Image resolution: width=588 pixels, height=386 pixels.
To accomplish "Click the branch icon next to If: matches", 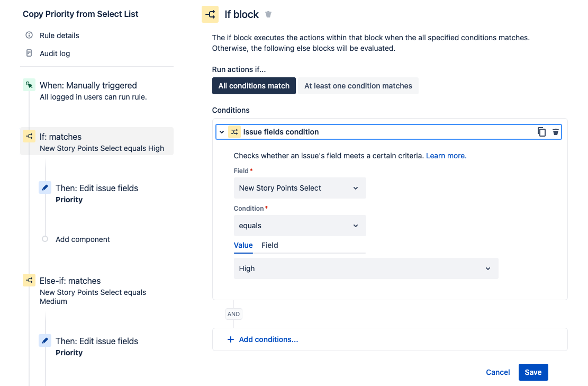I will pyautogui.click(x=29, y=136).
